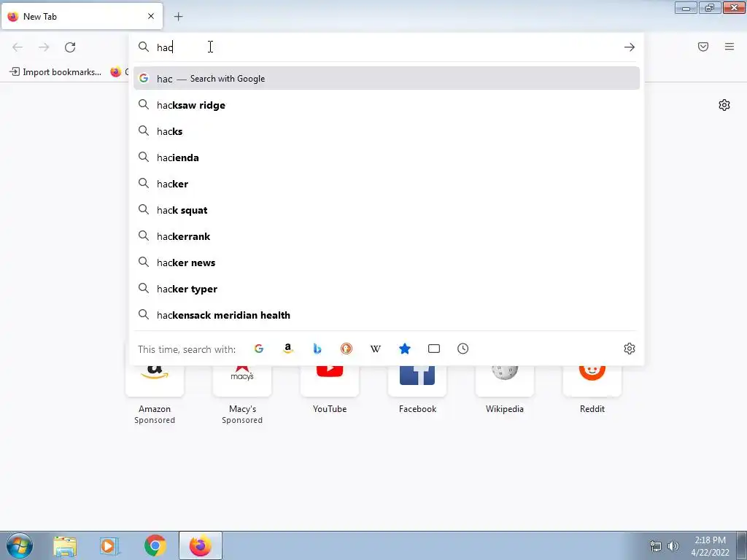
Task: Reload the page with the refresh icon
Action: pyautogui.click(x=70, y=47)
